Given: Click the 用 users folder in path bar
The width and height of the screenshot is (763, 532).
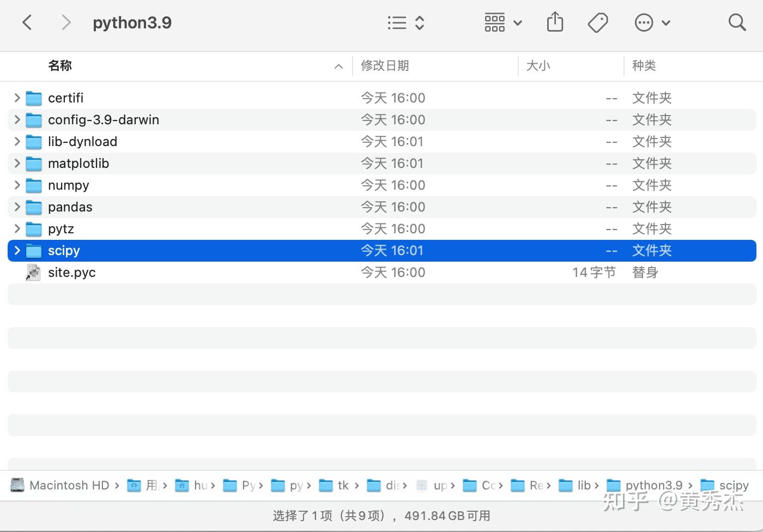Looking at the screenshot, I should point(142,485).
